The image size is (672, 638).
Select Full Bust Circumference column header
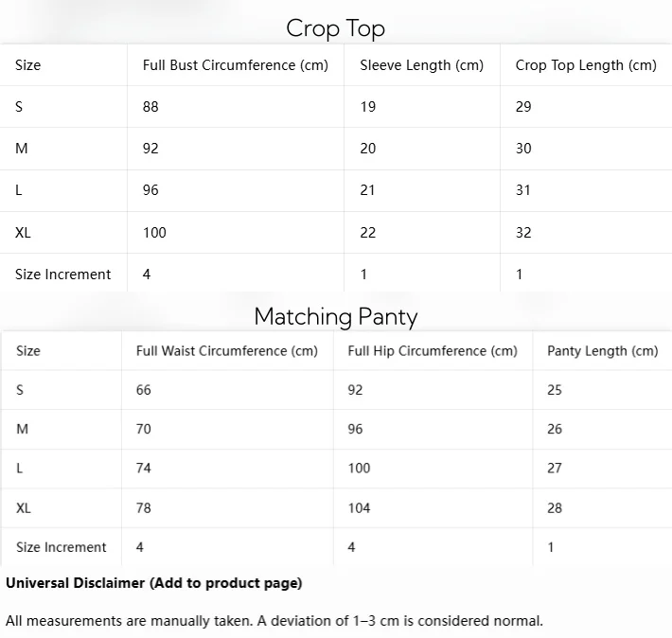236,65
